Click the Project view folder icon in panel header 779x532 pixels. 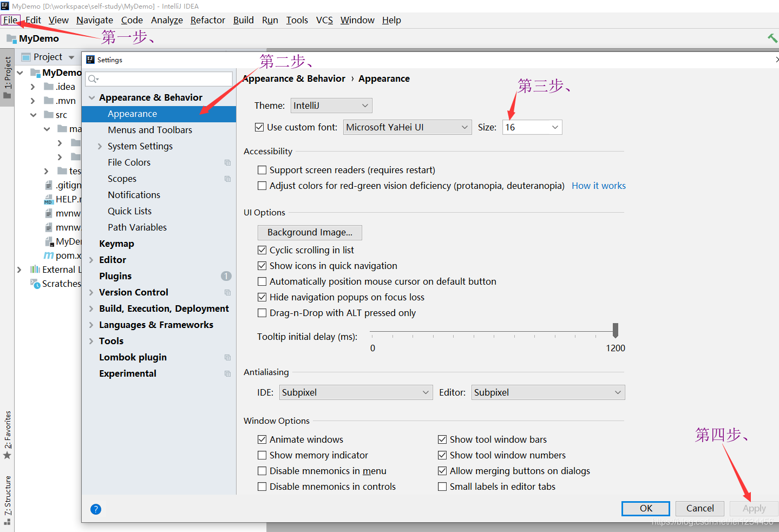[x=25, y=57]
